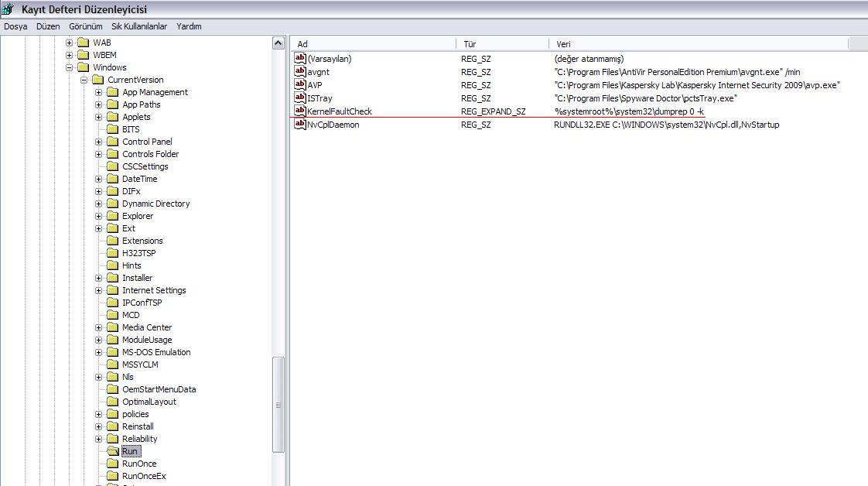The image size is (868, 486).
Task: Collapse the Windows key node
Action: (70, 67)
